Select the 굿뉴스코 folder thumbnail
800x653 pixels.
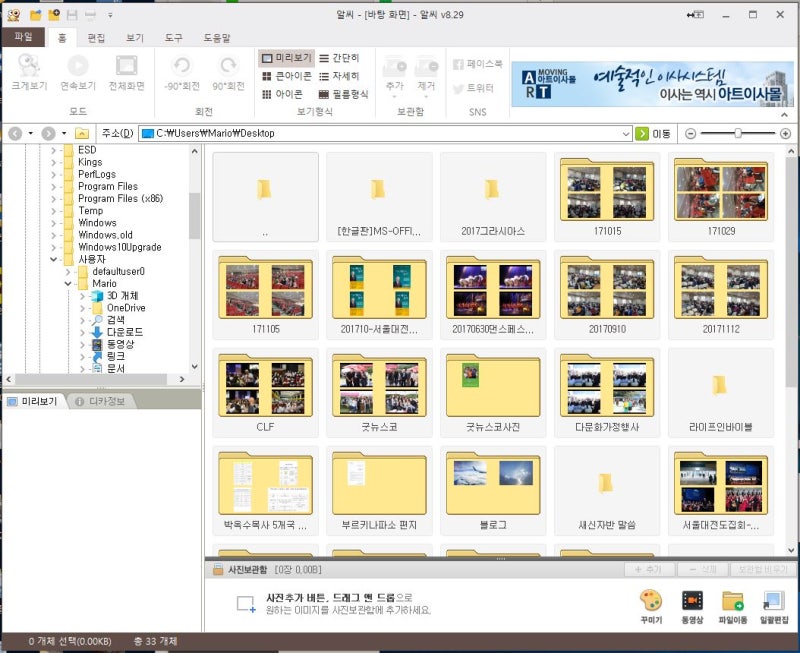[379, 390]
